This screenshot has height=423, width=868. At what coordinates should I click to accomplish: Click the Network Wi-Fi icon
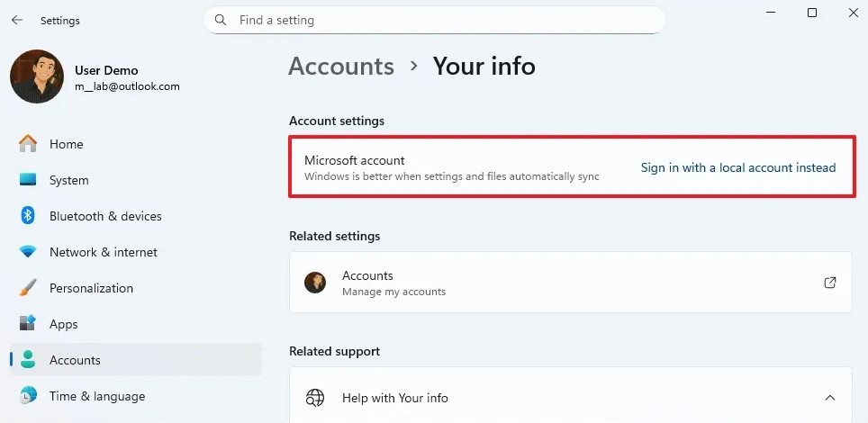[x=28, y=252]
